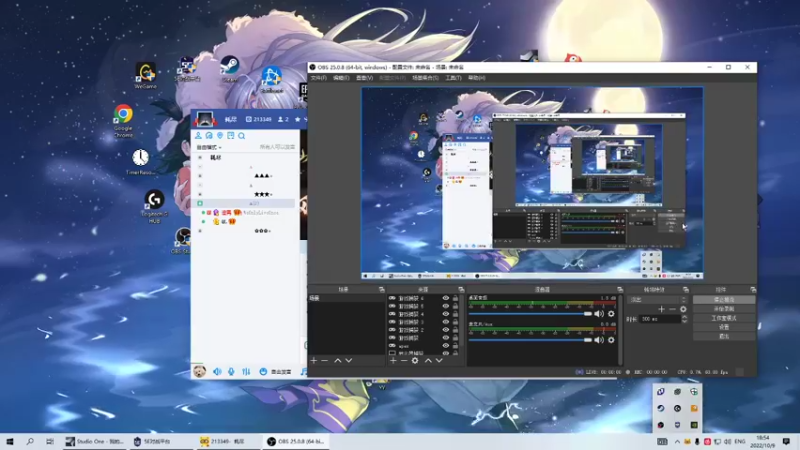The image size is (800, 450).
Task: Move the selected source up in the list
Action: 428,361
